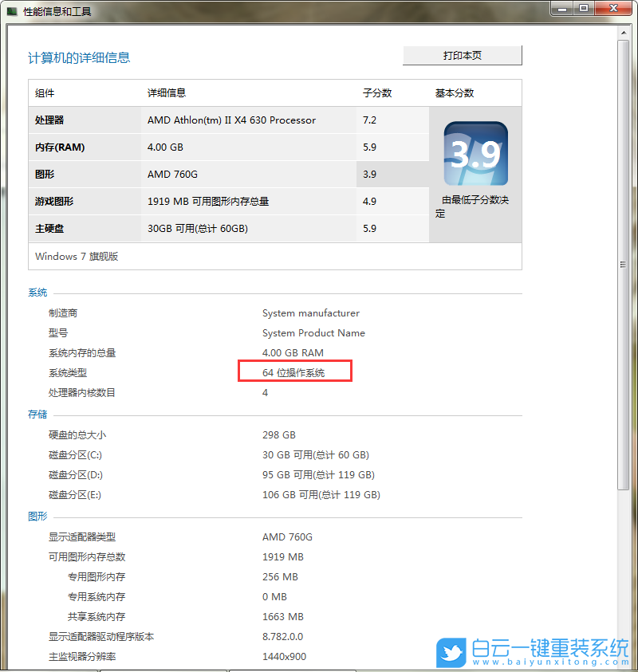
Task: Click the 主监视器分辨率 label
Action: pyautogui.click(x=82, y=657)
